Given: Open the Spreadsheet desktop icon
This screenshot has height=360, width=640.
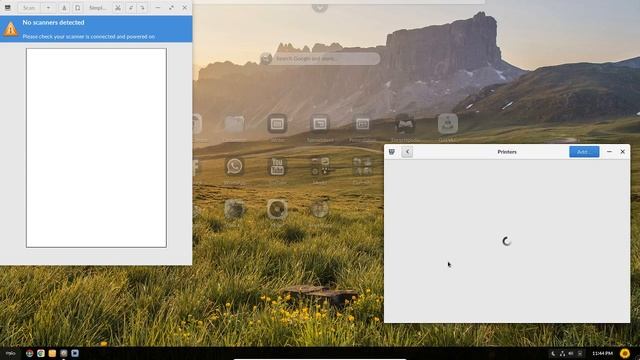Looking at the screenshot, I should [x=320, y=124].
